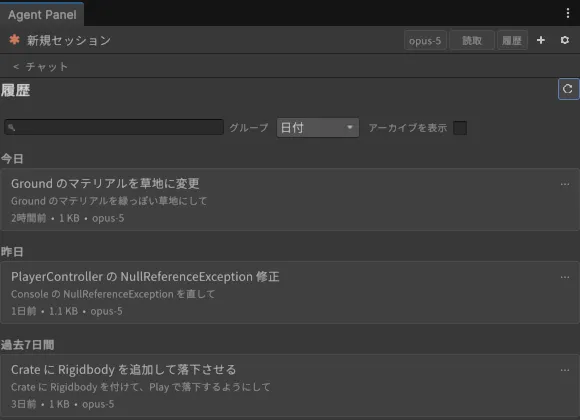Image resolution: width=580 pixels, height=420 pixels.
Task: Refresh the history list
Action: click(568, 89)
